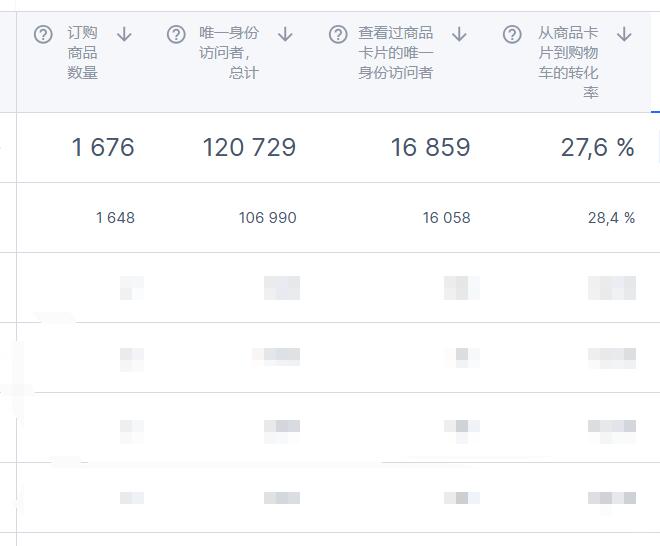Select the total value 120 729
Viewport: 660px width, 546px height.
249,147
